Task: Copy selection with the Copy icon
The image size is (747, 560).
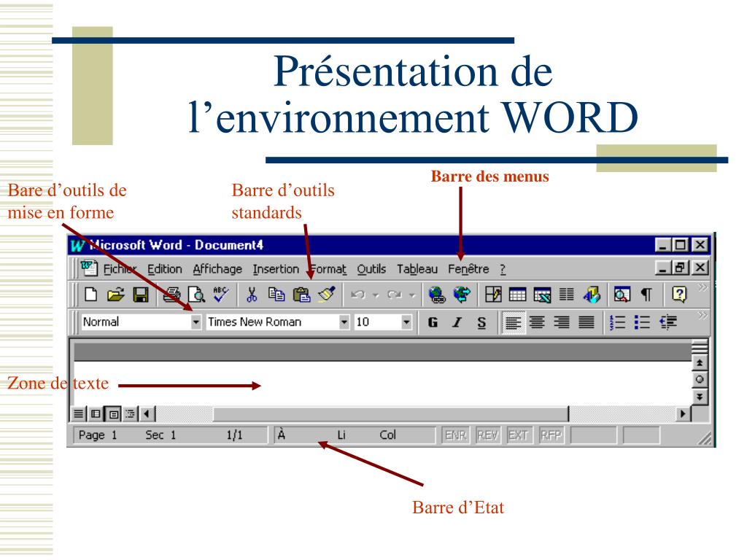Action: coord(276,295)
